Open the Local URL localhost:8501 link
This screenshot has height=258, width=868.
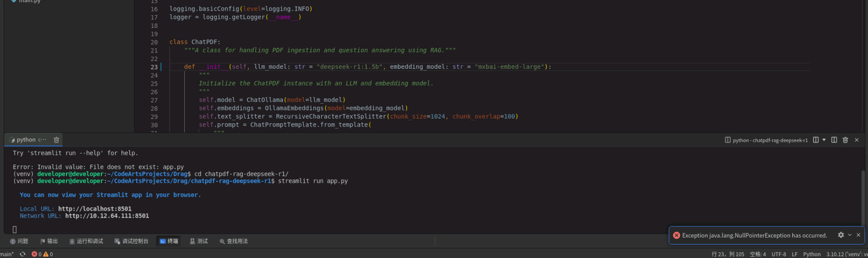click(94, 209)
